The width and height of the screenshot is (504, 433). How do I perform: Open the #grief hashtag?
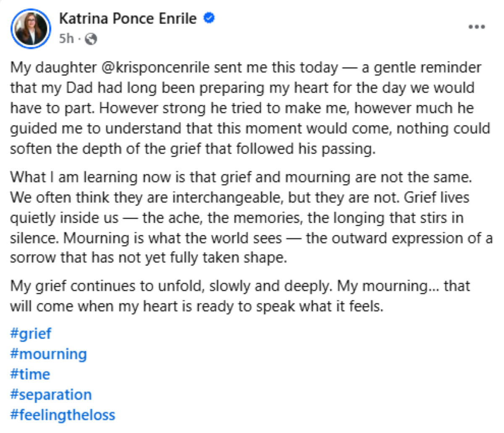tap(31, 334)
